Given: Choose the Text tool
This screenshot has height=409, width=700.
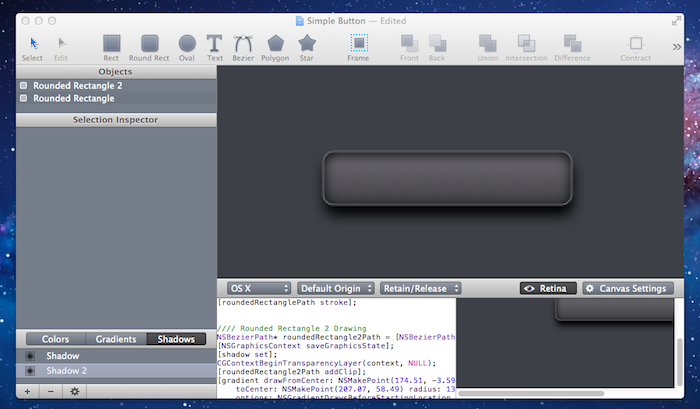Looking at the screenshot, I should click(x=215, y=48).
